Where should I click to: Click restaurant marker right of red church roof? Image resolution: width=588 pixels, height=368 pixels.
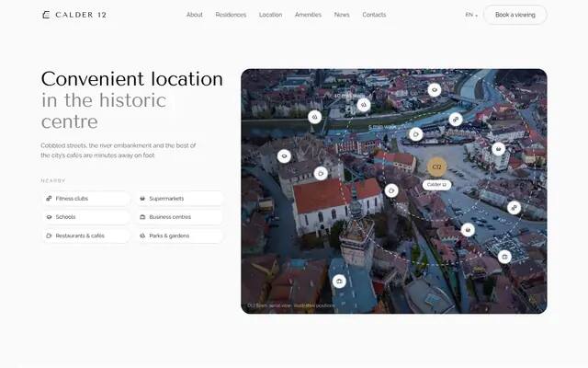click(391, 190)
